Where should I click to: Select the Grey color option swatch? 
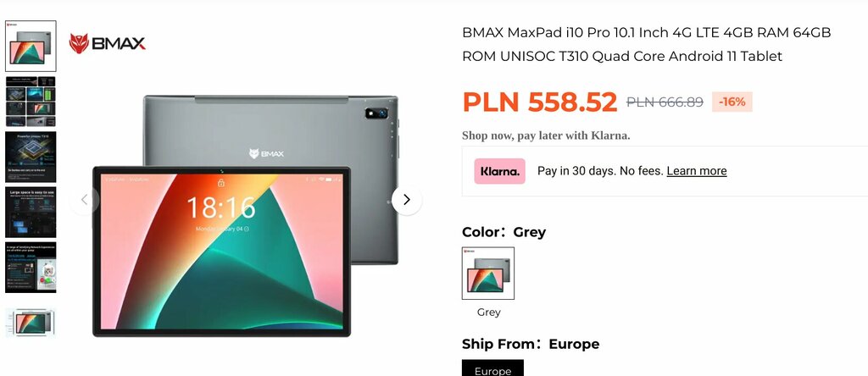coord(488,274)
